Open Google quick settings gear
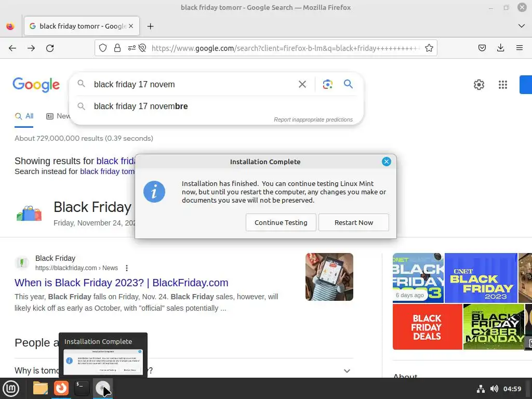 478,85
